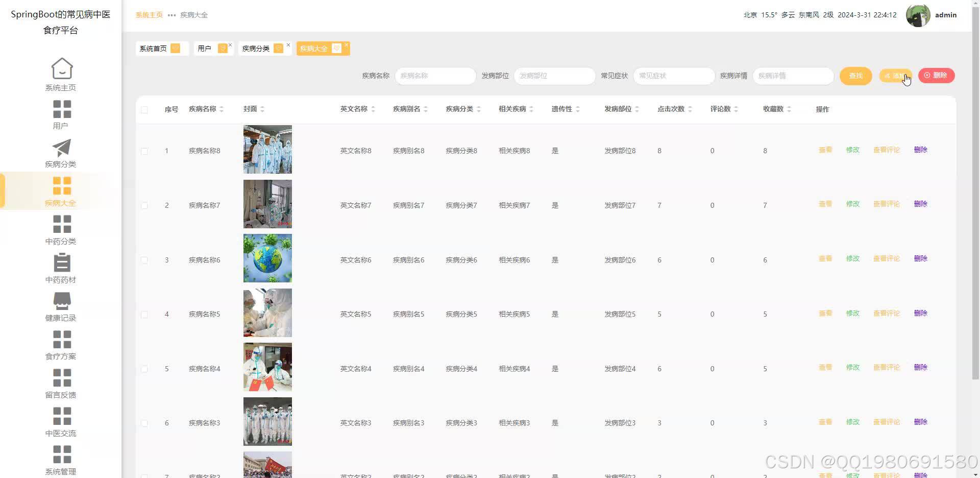Click the 英文名称7 table cell

coord(356,205)
